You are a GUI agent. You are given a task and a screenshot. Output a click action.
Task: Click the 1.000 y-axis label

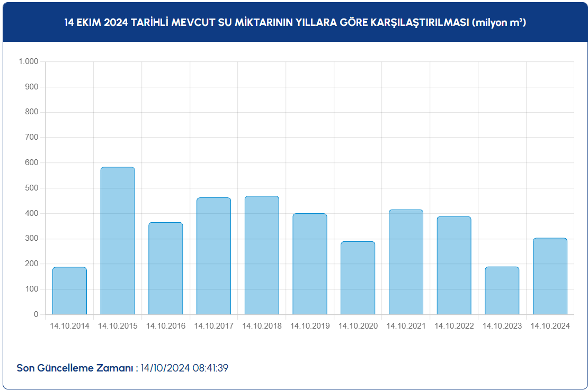29,61
